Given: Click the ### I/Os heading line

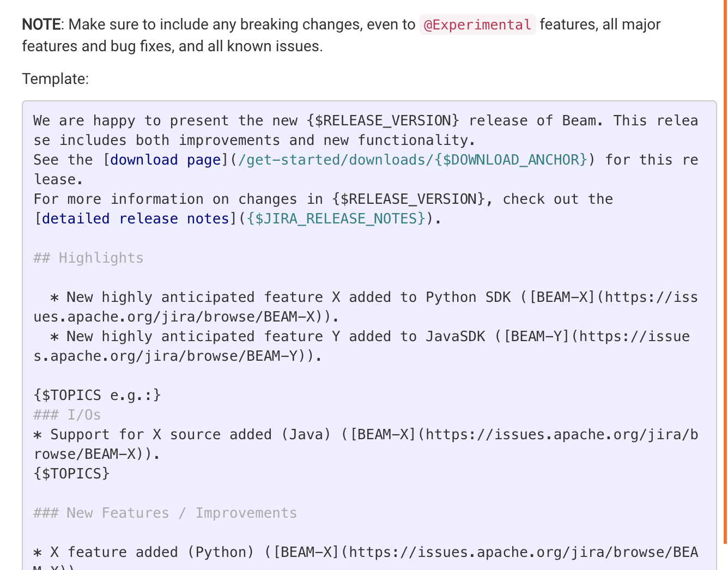Looking at the screenshot, I should pyautogui.click(x=67, y=415).
